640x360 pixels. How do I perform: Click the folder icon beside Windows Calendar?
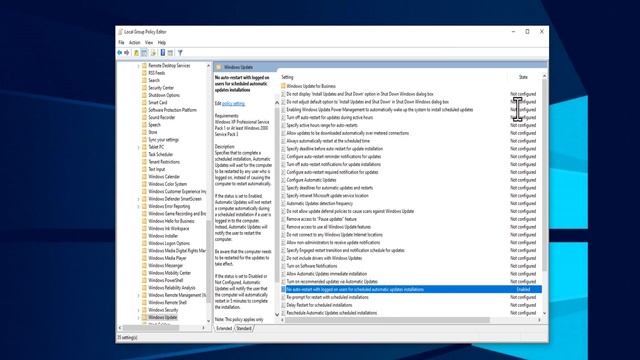(x=144, y=177)
